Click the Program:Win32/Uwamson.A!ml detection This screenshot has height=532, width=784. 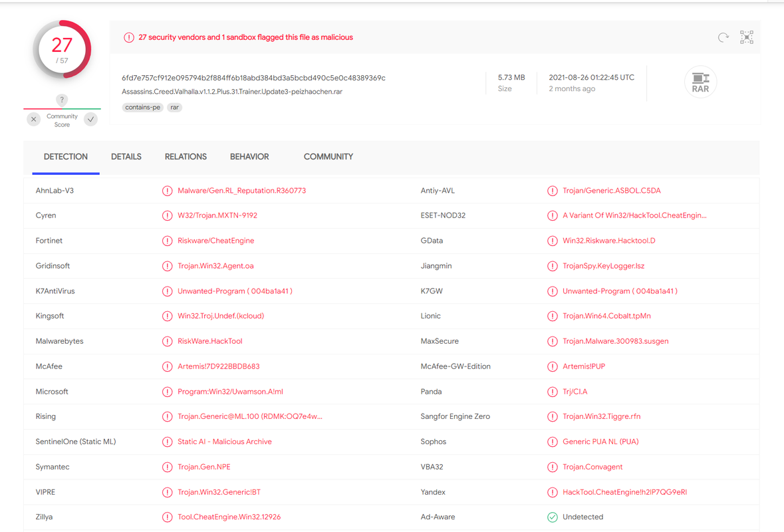[x=230, y=392]
